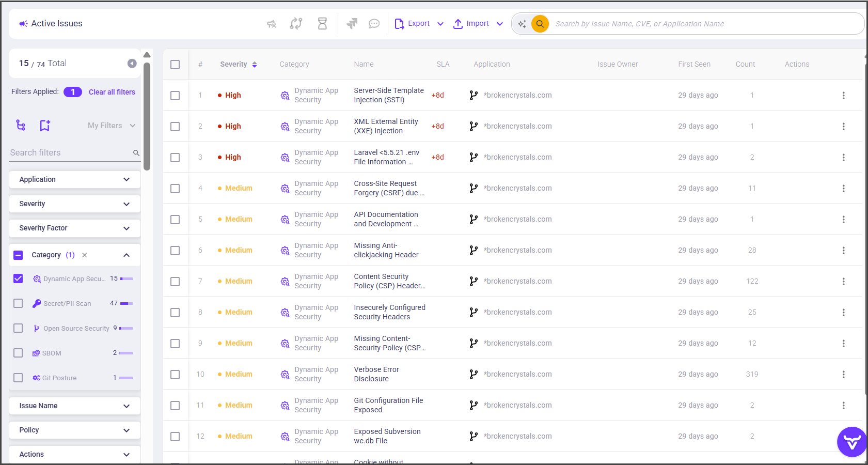This screenshot has height=465, width=868.
Task: Uncheck the Dynamic App Security filter
Action: (x=18, y=278)
